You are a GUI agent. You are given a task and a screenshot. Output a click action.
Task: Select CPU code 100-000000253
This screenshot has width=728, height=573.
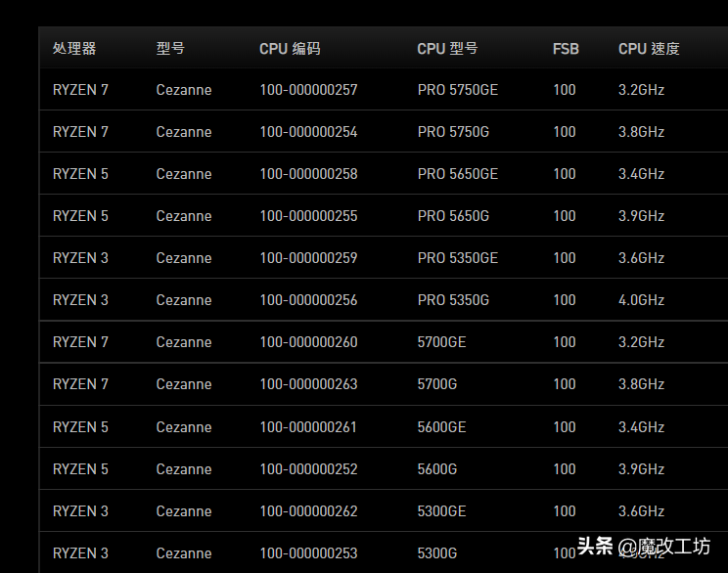(x=309, y=553)
